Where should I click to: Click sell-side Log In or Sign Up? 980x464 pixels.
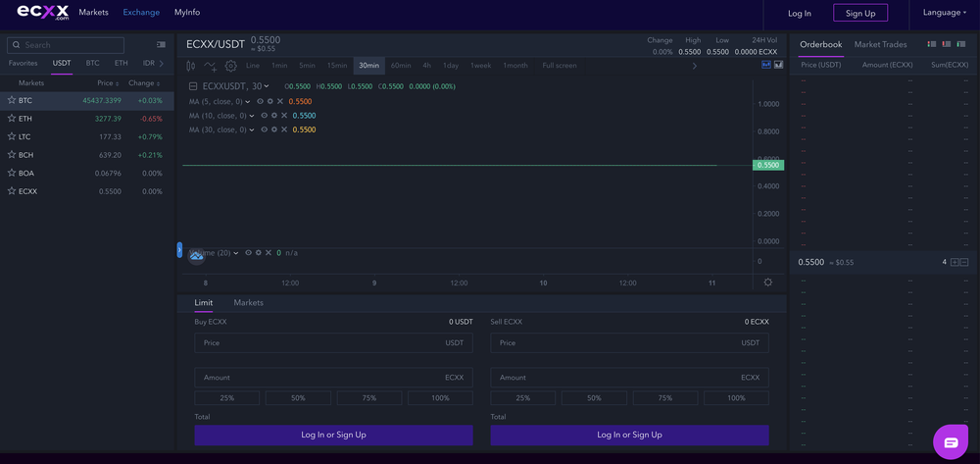coord(629,435)
